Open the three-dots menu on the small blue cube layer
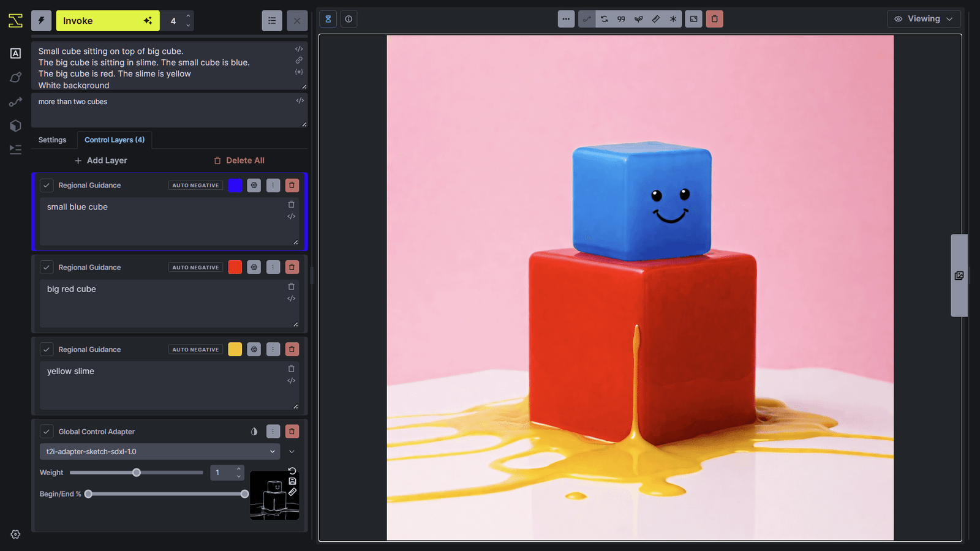The height and width of the screenshot is (551, 980). pos(273,185)
